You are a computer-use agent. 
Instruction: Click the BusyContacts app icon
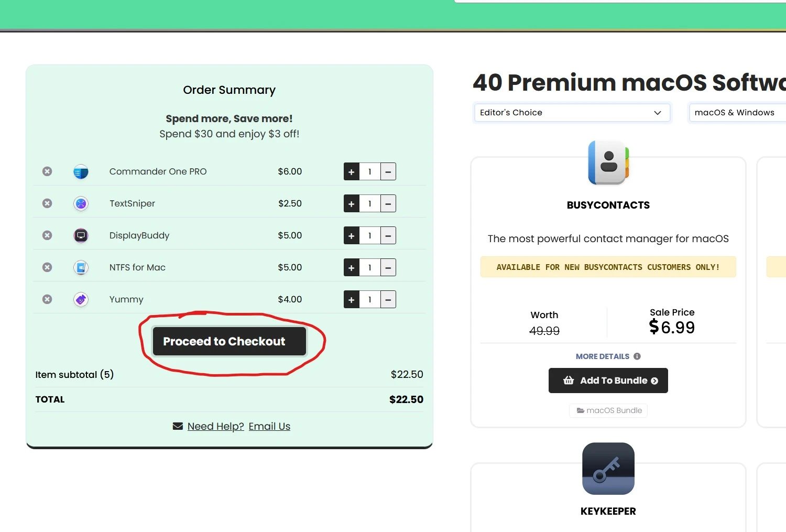[x=608, y=162]
